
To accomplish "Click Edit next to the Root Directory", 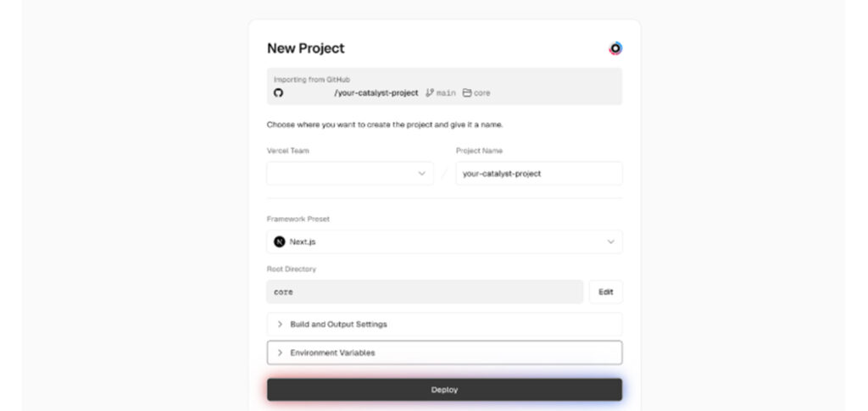I will 605,292.
